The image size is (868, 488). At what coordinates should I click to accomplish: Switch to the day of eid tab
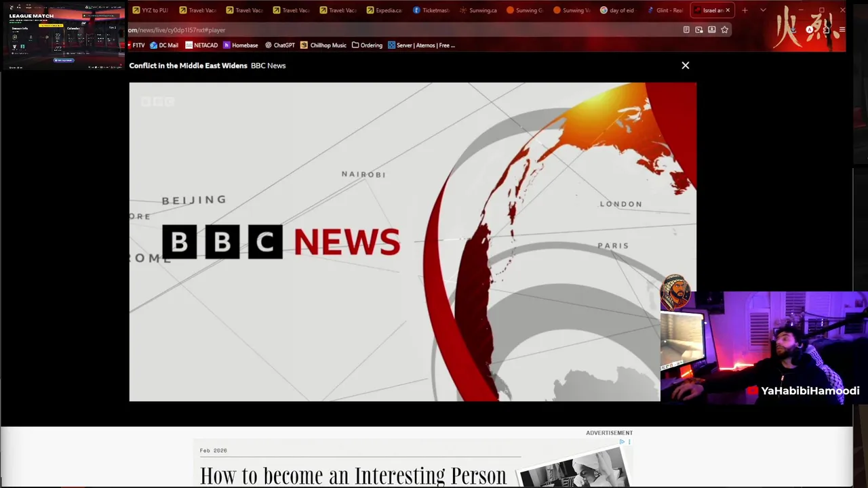pyautogui.click(x=617, y=10)
